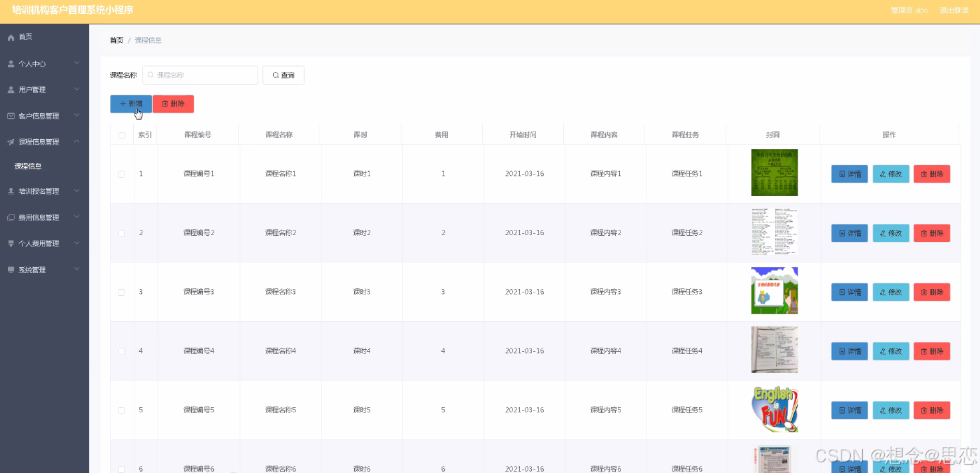Open the cartoon cover thumbnail in row 3
980x473 pixels.
coord(774,290)
